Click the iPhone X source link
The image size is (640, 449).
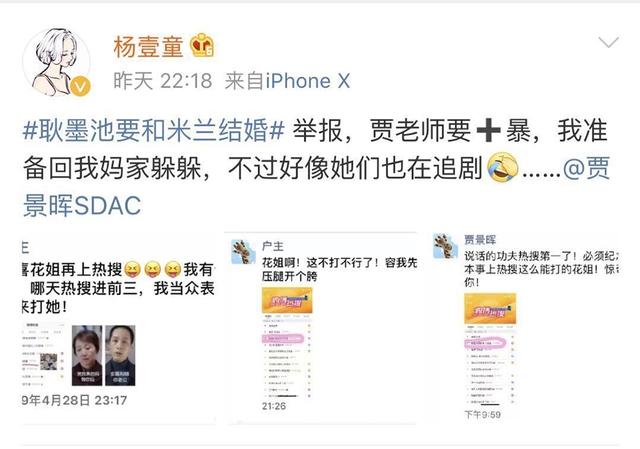[x=308, y=80]
